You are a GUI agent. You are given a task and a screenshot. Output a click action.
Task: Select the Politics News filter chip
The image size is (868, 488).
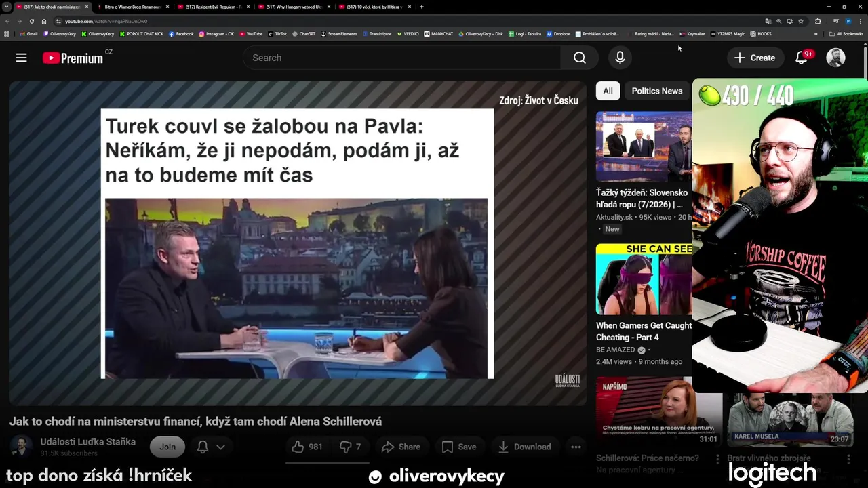pos(657,91)
